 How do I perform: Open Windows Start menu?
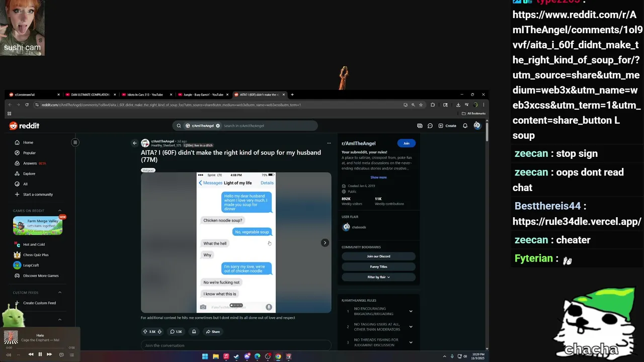(x=205, y=356)
